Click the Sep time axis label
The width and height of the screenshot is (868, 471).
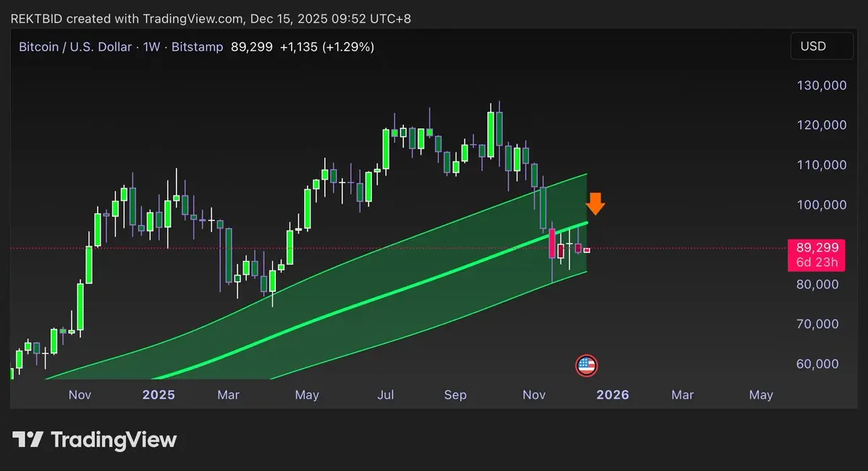[x=455, y=394]
